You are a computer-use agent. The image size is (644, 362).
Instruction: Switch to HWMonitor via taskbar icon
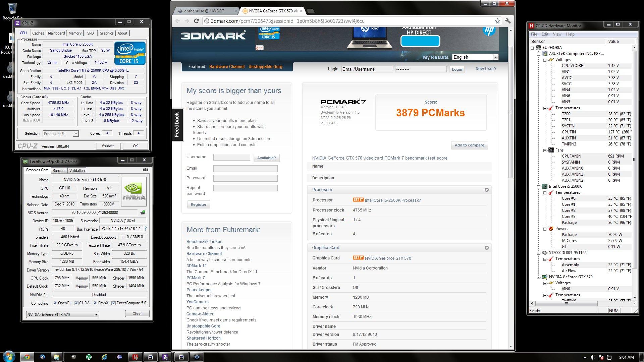(135, 357)
